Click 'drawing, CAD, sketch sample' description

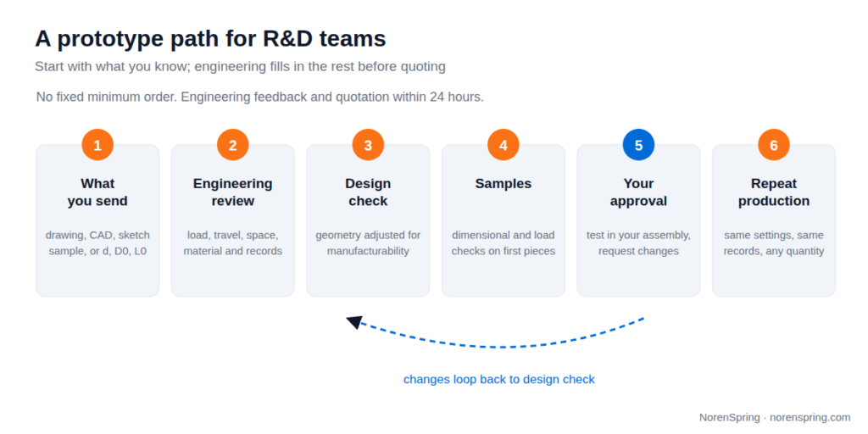pos(97,243)
